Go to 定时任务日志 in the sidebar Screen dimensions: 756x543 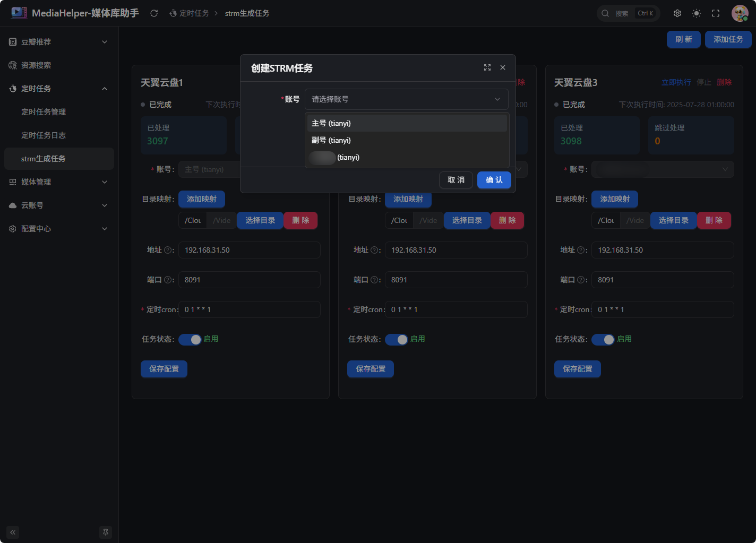tap(59, 135)
